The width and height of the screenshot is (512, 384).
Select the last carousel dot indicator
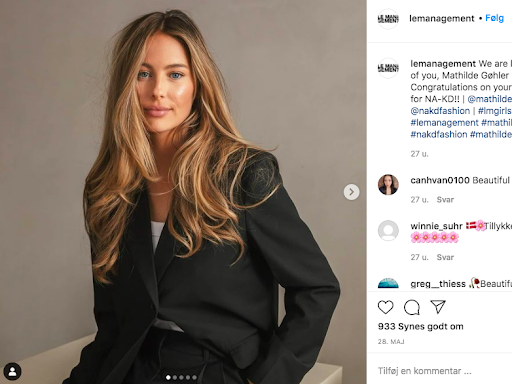(194, 377)
